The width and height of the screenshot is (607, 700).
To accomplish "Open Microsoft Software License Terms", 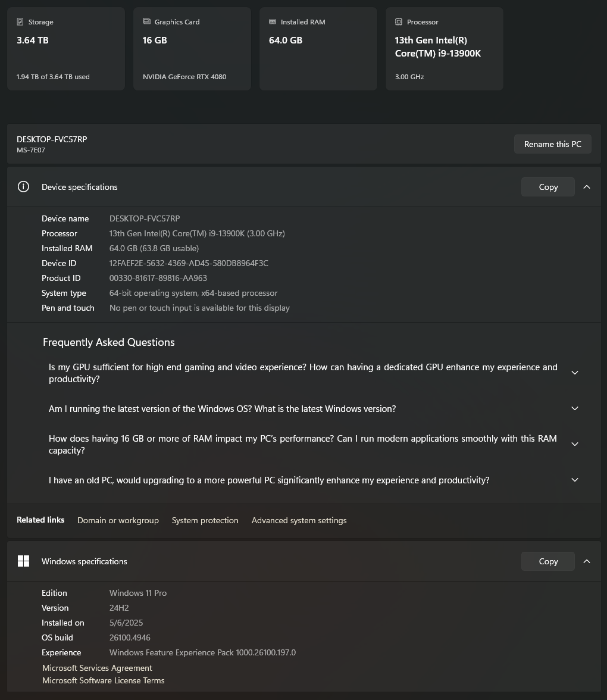I will coord(103,680).
